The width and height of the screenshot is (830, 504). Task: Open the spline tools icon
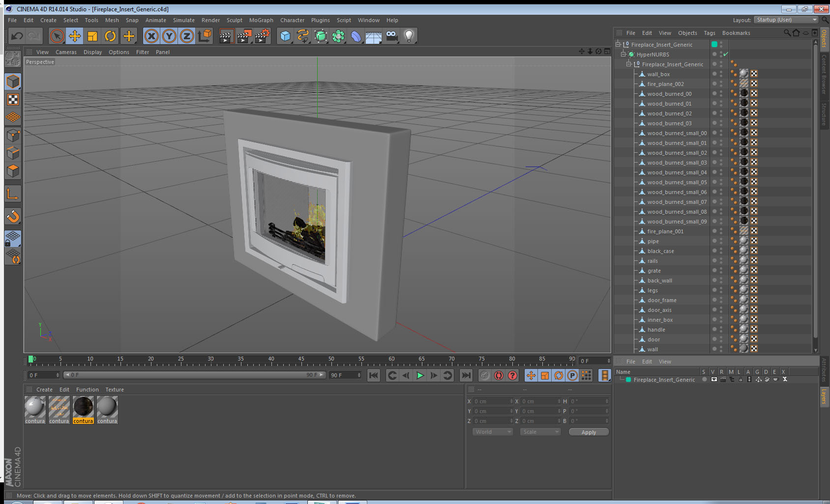click(303, 36)
